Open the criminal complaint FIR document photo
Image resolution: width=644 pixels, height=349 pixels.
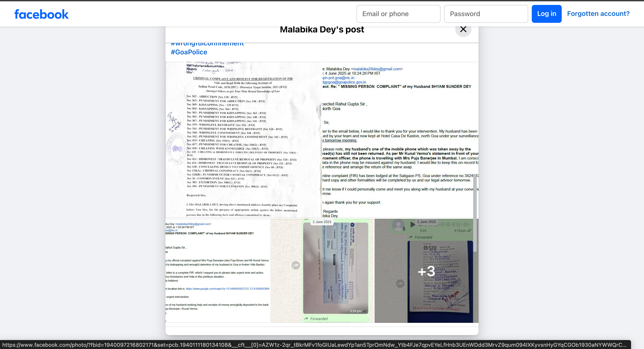click(243, 140)
